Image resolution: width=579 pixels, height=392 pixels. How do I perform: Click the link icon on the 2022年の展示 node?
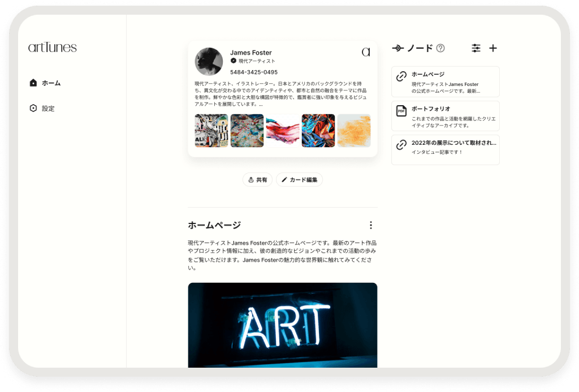[x=401, y=144]
